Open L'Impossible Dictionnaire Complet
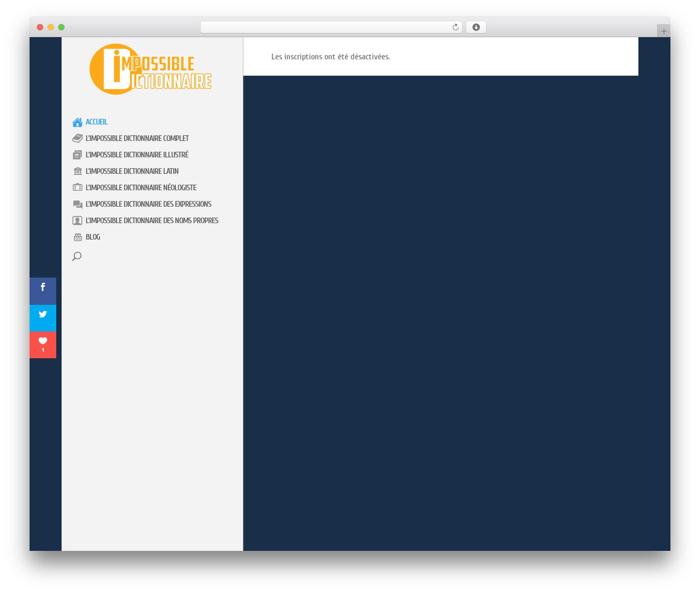 point(137,138)
